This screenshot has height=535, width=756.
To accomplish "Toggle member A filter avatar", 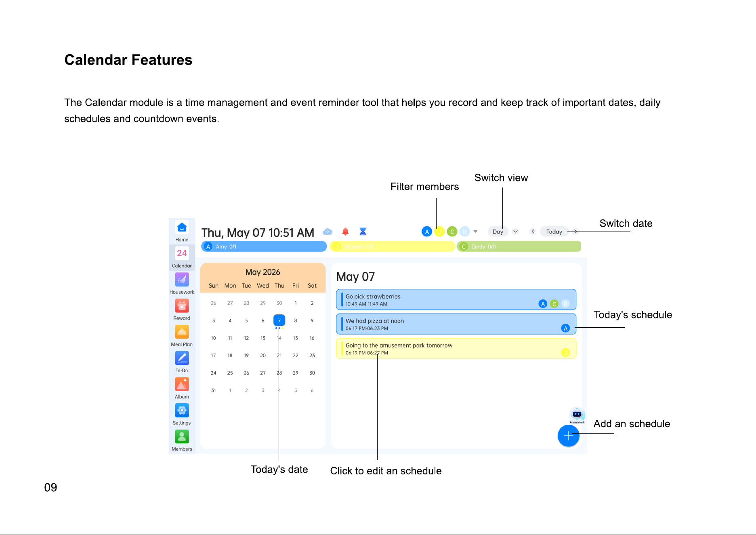I will 427,232.
